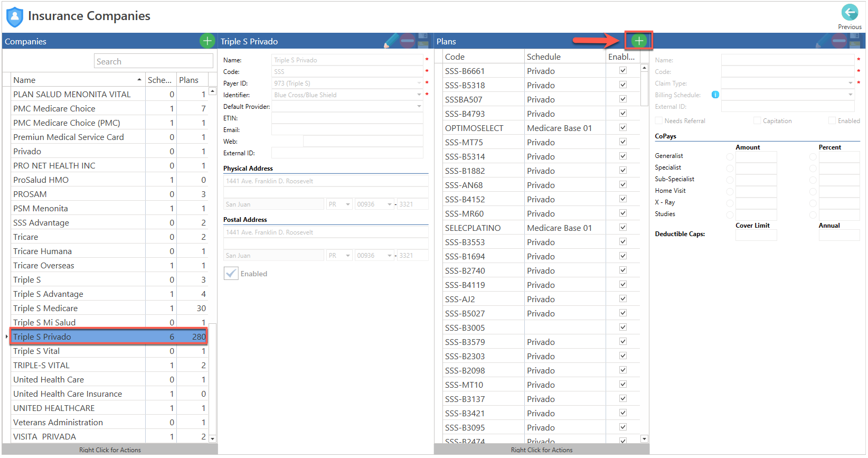
Task: Select Tricare Humana company
Action: (109, 251)
